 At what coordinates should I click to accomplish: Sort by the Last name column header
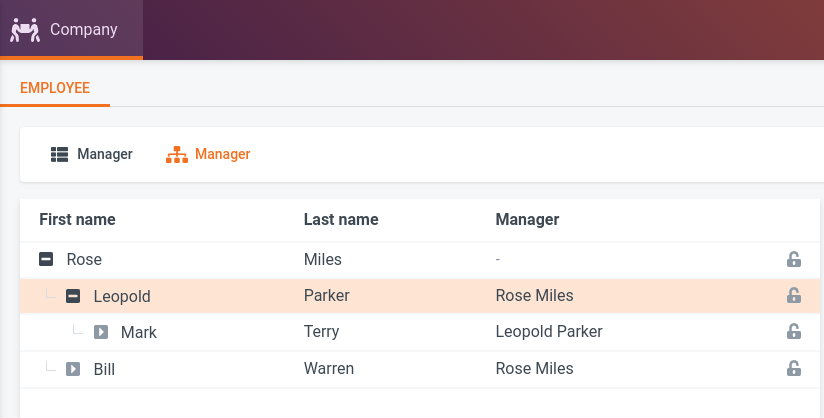[x=341, y=219]
